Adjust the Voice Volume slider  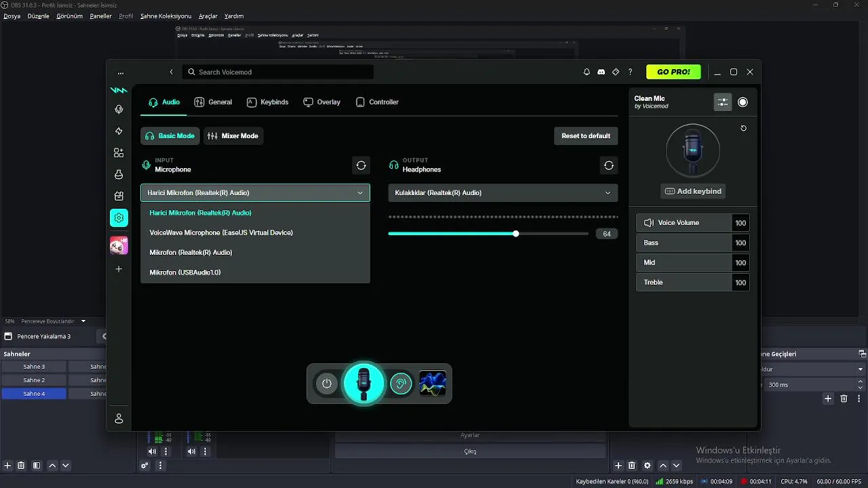[x=692, y=223]
